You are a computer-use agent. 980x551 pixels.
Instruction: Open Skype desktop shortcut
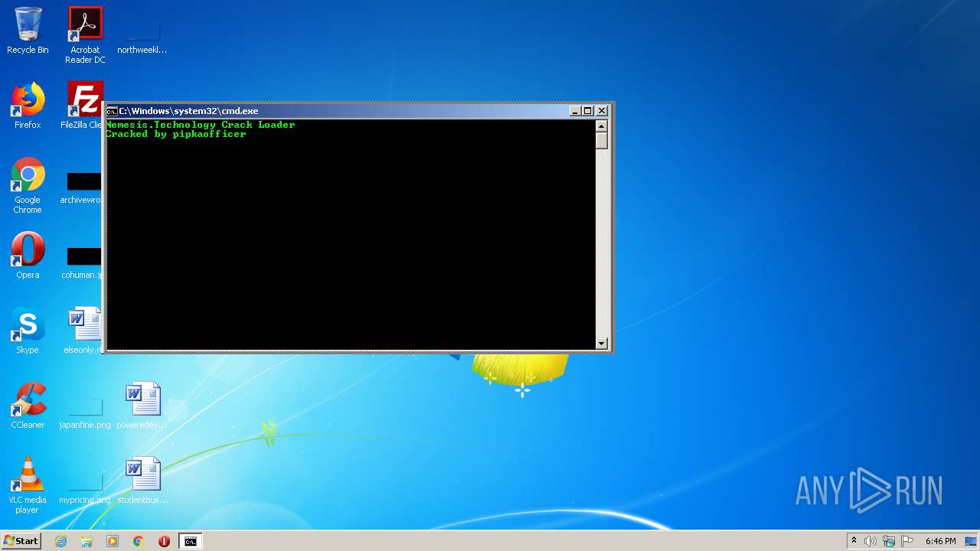(x=28, y=331)
